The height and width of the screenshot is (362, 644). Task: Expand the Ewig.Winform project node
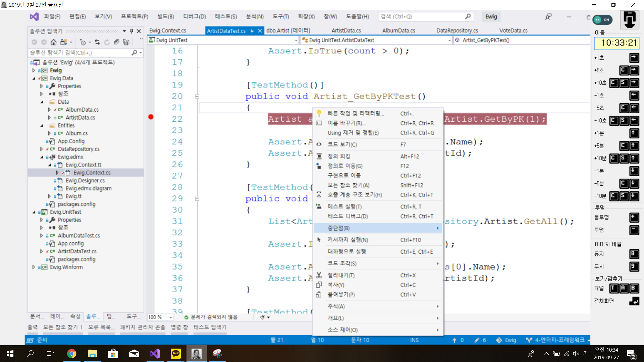[x=34, y=267]
